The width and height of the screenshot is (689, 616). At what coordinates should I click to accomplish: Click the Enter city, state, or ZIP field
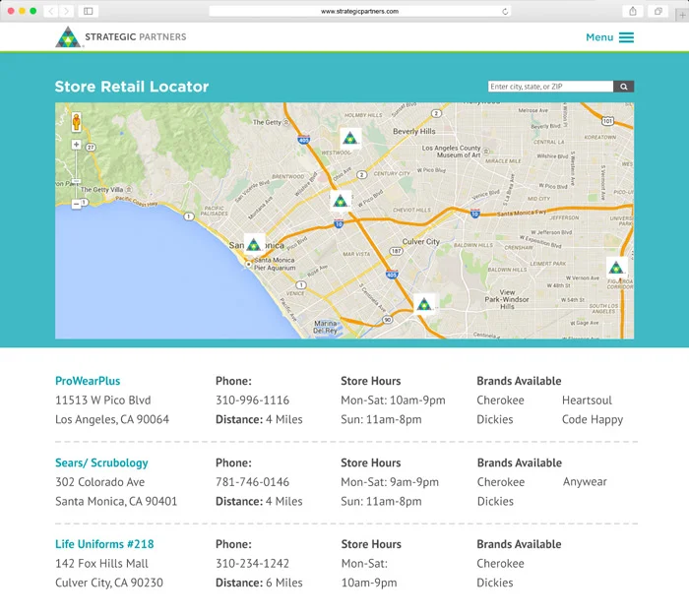550,87
